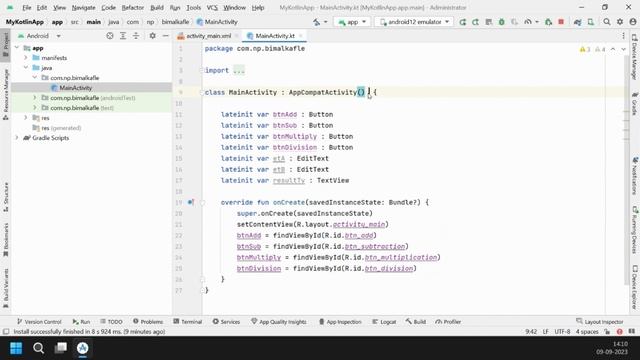Expand the folded import region
The height and width of the screenshot is (360, 640).
pyautogui.click(x=239, y=70)
